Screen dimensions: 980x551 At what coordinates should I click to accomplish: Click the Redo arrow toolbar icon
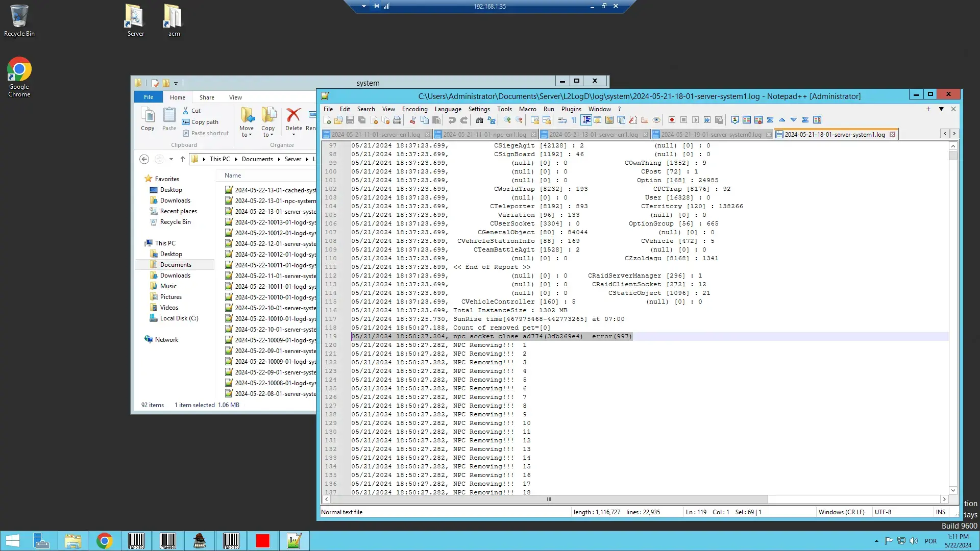[x=464, y=120]
